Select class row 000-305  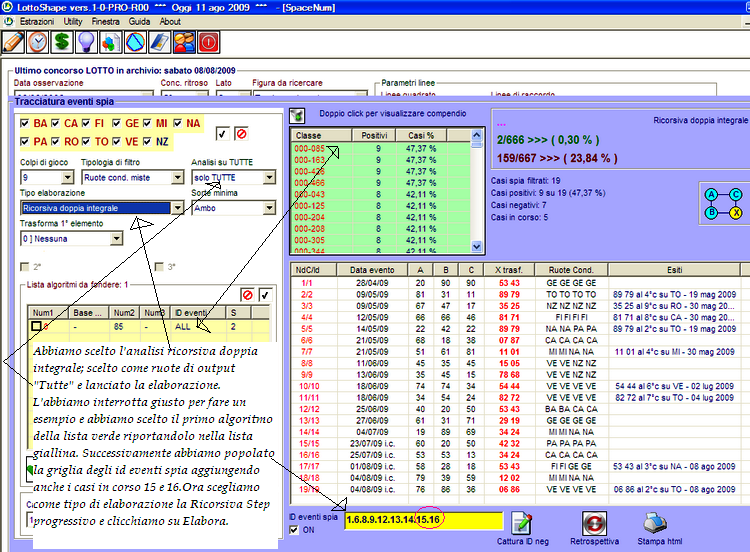click(381, 240)
